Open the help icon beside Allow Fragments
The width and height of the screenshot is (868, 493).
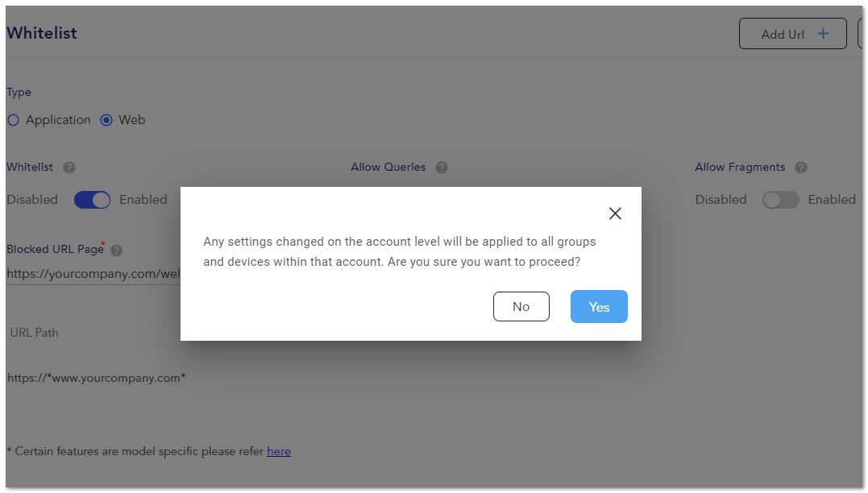point(801,168)
